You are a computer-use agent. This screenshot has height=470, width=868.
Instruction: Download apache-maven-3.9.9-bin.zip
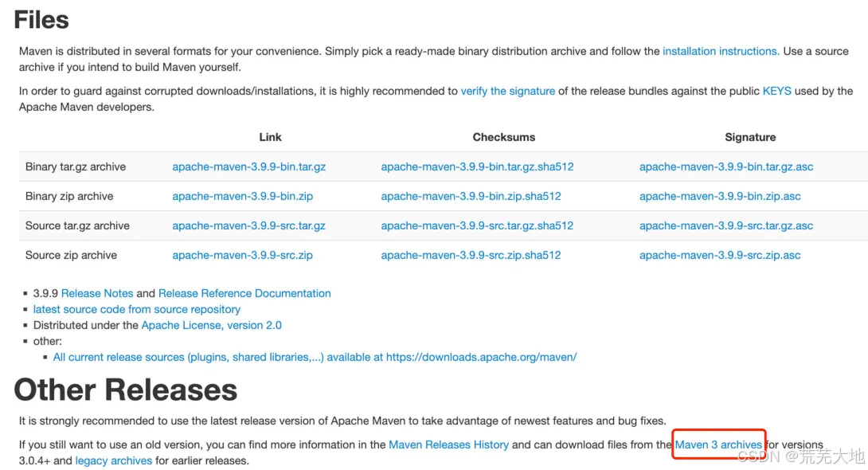pyautogui.click(x=242, y=196)
